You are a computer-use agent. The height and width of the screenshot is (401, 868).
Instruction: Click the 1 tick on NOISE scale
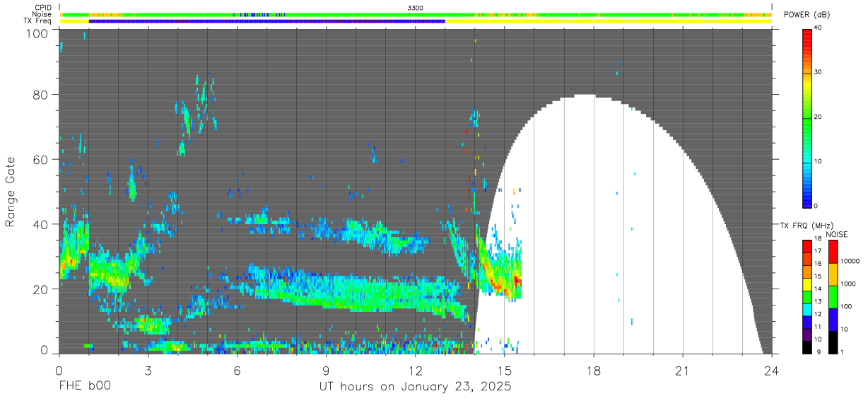[842, 351]
